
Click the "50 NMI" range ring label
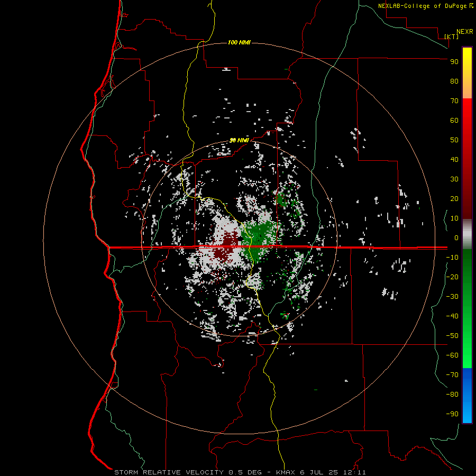(x=239, y=140)
